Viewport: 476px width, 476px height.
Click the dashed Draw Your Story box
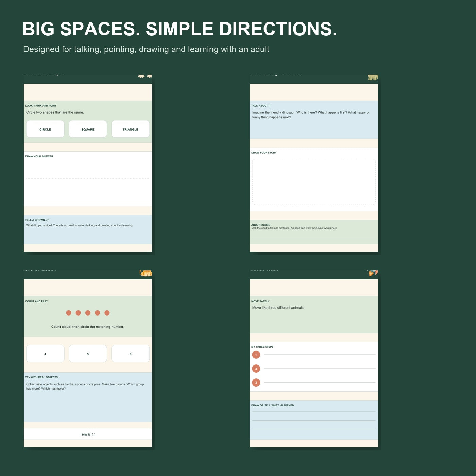(x=314, y=182)
